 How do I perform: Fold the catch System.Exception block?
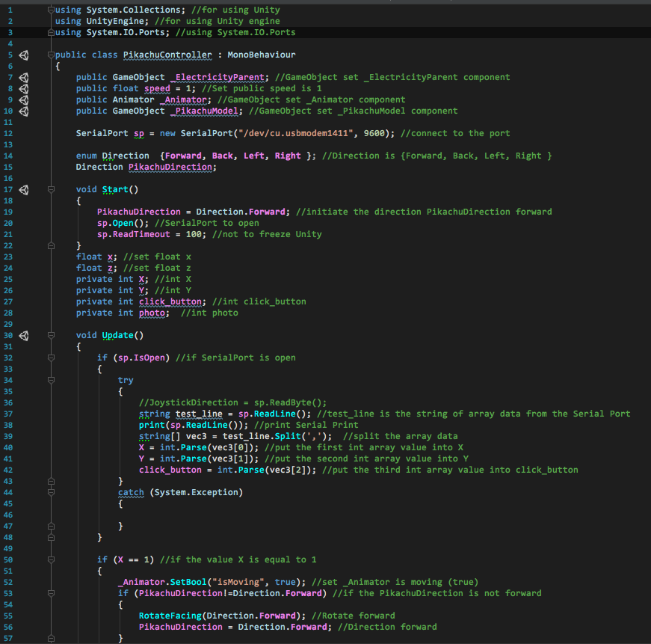50,493
